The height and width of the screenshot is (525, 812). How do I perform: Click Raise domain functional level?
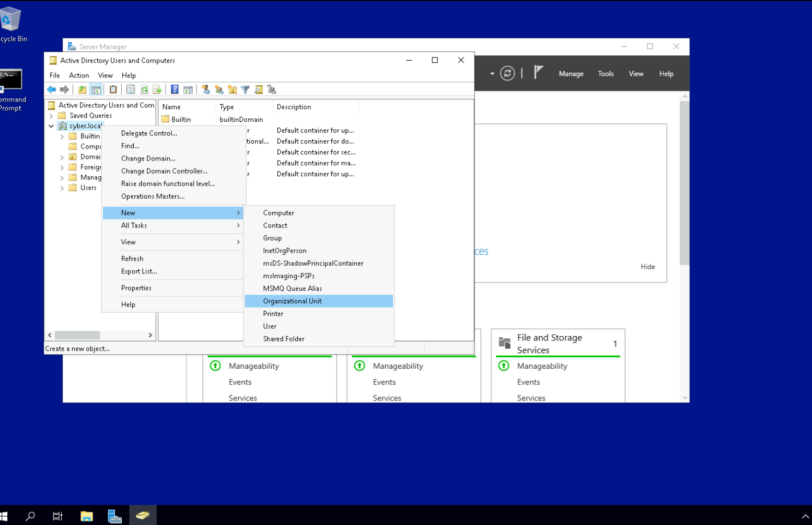[x=173, y=184]
